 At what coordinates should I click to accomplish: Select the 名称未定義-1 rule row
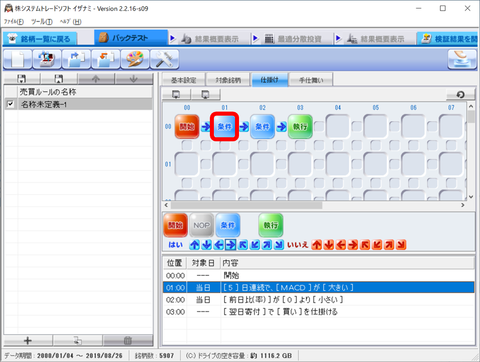78,104
